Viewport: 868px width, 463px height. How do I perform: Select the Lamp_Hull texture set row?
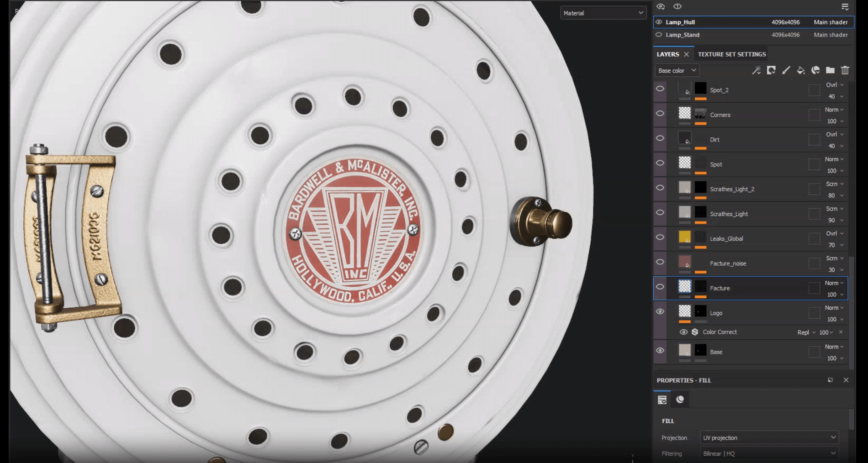(x=754, y=22)
